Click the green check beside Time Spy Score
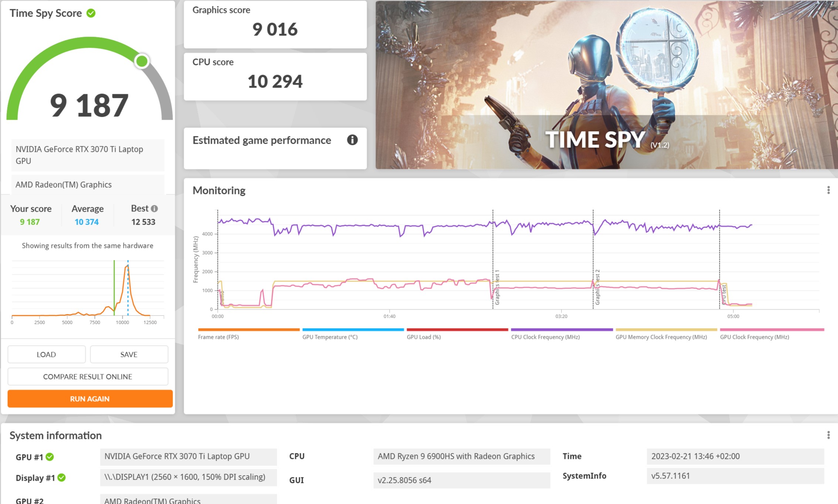Viewport: 838px width, 504px height. pyautogui.click(x=91, y=13)
